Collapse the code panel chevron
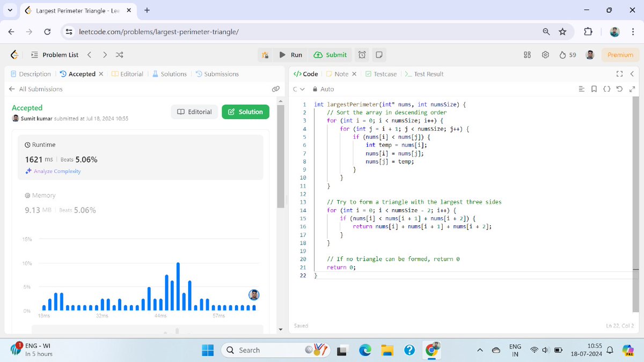The width and height of the screenshot is (644, 362). click(632, 74)
